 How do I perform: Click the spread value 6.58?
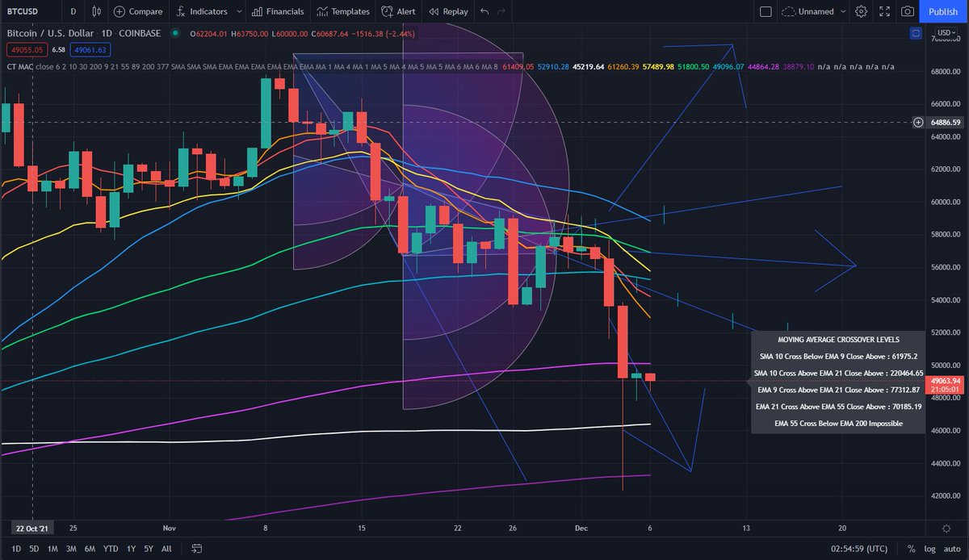click(58, 49)
